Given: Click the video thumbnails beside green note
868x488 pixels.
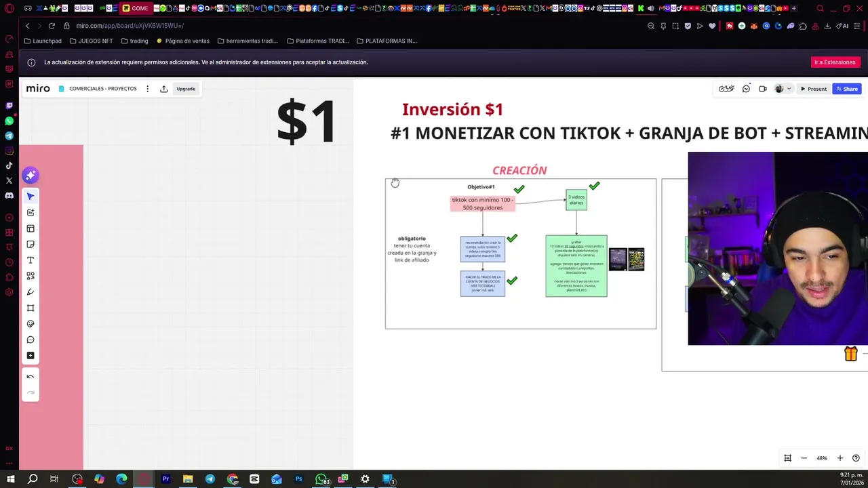Looking at the screenshot, I should (627, 259).
